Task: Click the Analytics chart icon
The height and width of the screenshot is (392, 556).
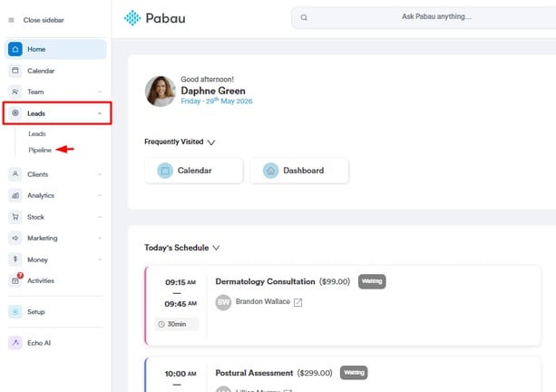Action: 15,195
